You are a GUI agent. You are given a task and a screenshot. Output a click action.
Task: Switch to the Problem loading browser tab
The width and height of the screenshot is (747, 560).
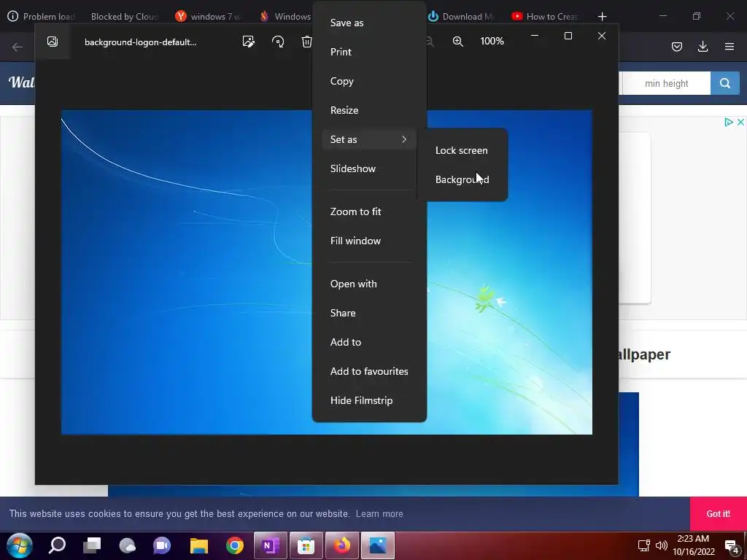[42, 16]
